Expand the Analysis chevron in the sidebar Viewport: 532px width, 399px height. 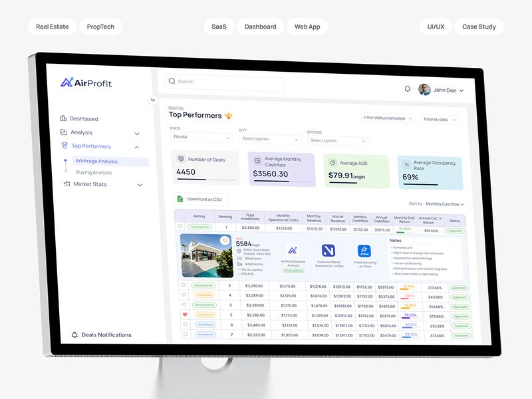pyautogui.click(x=137, y=134)
